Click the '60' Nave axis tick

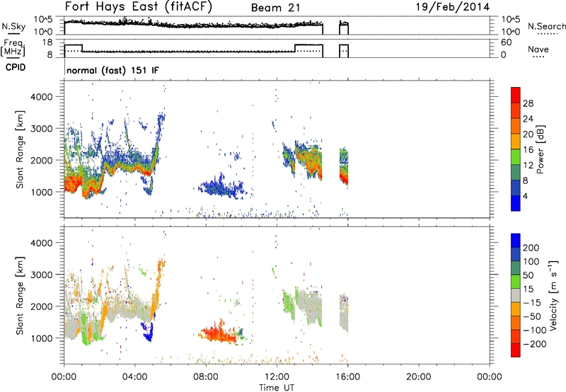[506, 42]
